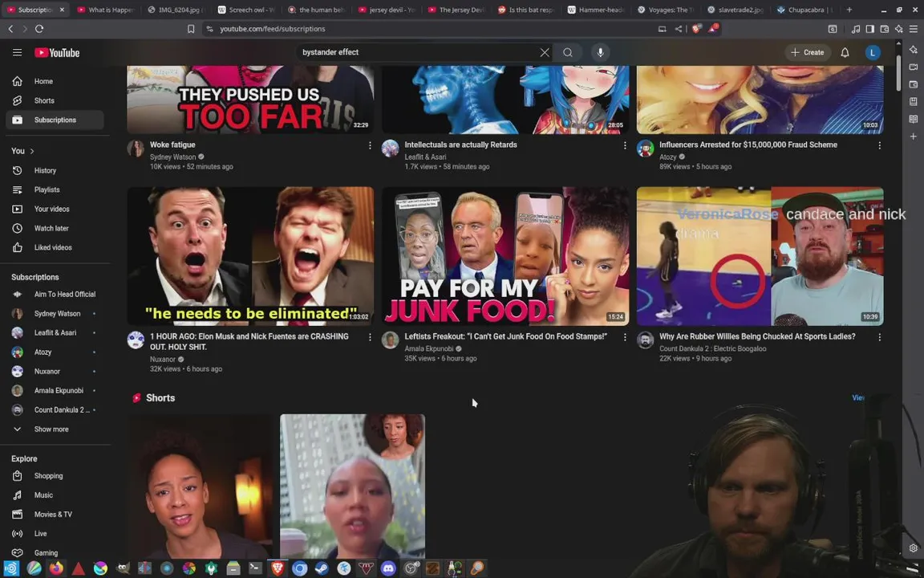This screenshot has height=578, width=924.
Task: Clear the search box with the X
Action: coord(545,52)
